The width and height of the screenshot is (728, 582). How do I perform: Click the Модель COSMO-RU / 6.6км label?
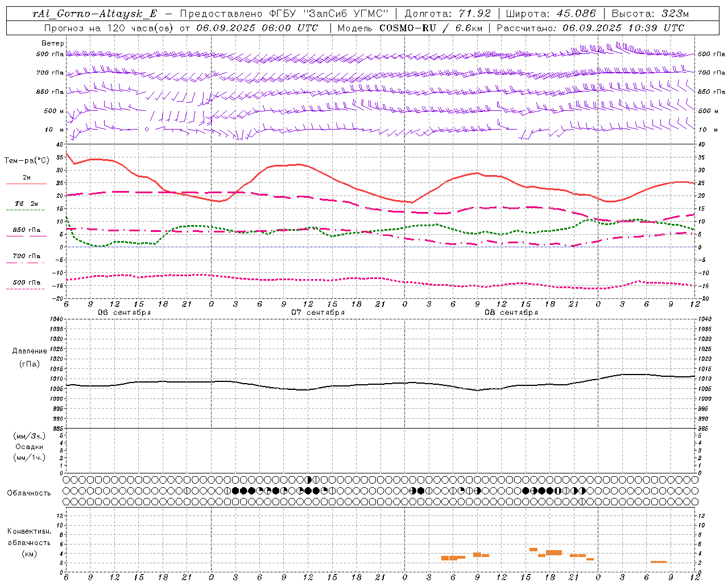tap(409, 28)
